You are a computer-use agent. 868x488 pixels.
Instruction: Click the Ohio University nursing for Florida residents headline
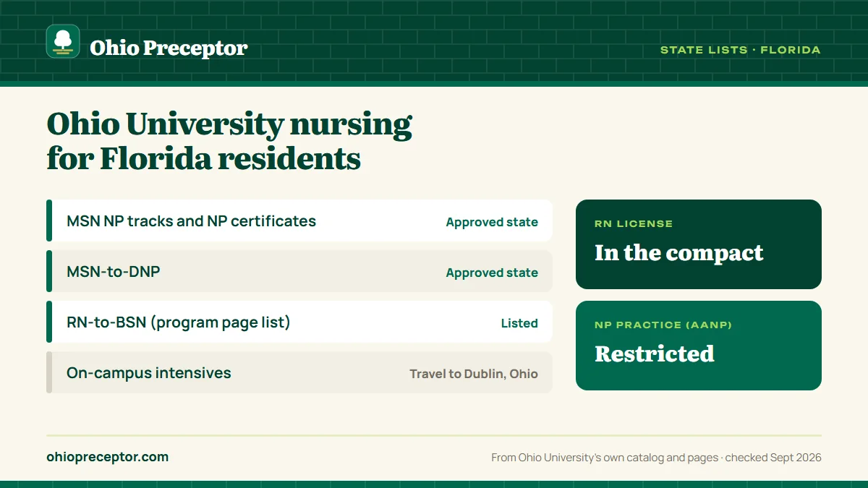pyautogui.click(x=229, y=141)
